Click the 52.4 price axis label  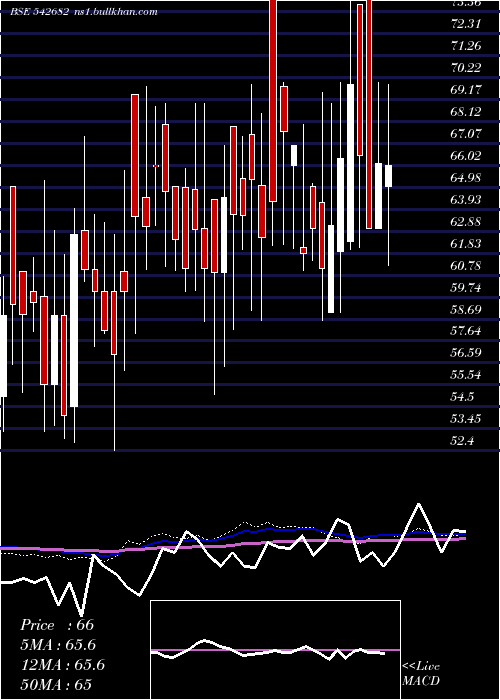coord(463,441)
